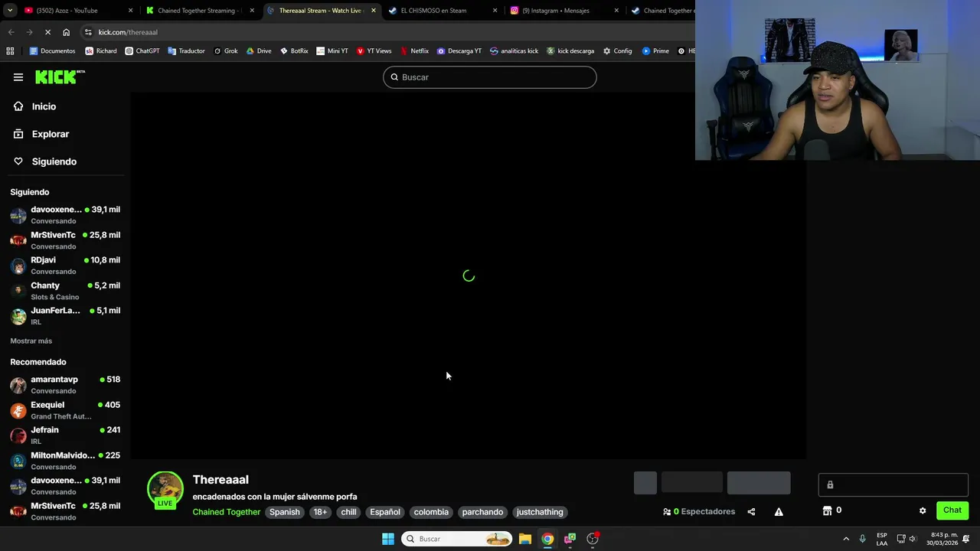Open the ChatGPT bookmark
The height and width of the screenshot is (551, 980).
pyautogui.click(x=142, y=51)
